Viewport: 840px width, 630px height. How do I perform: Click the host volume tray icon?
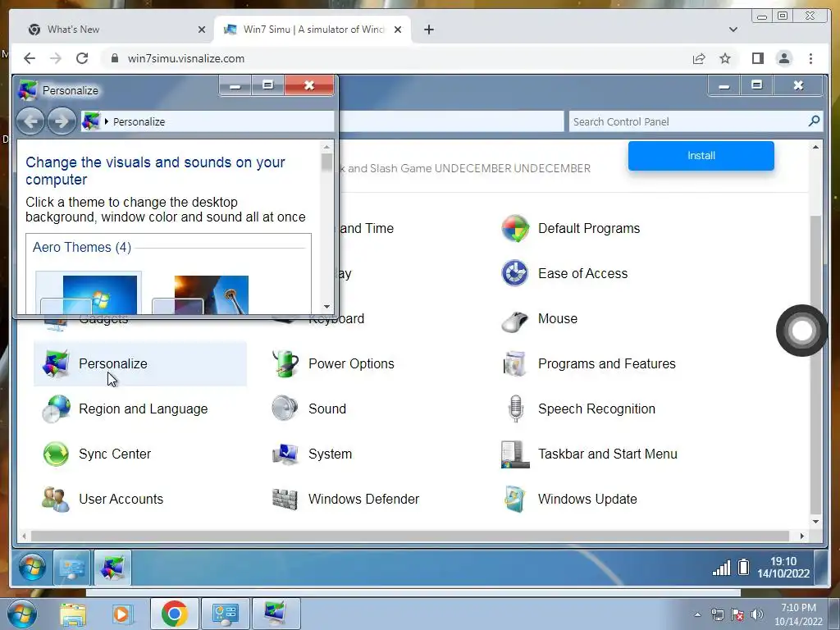coord(757,614)
